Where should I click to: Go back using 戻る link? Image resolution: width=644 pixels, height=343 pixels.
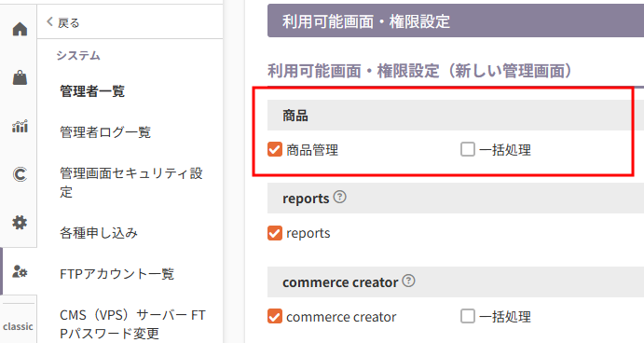tap(62, 22)
